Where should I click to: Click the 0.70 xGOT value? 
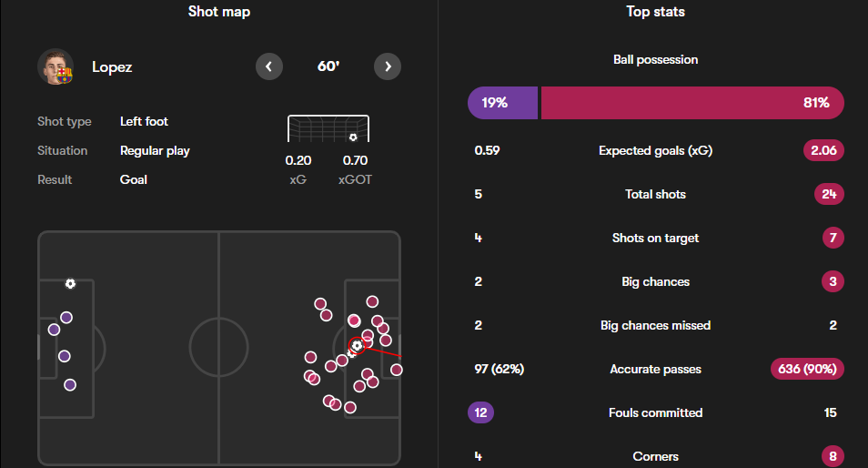355,161
